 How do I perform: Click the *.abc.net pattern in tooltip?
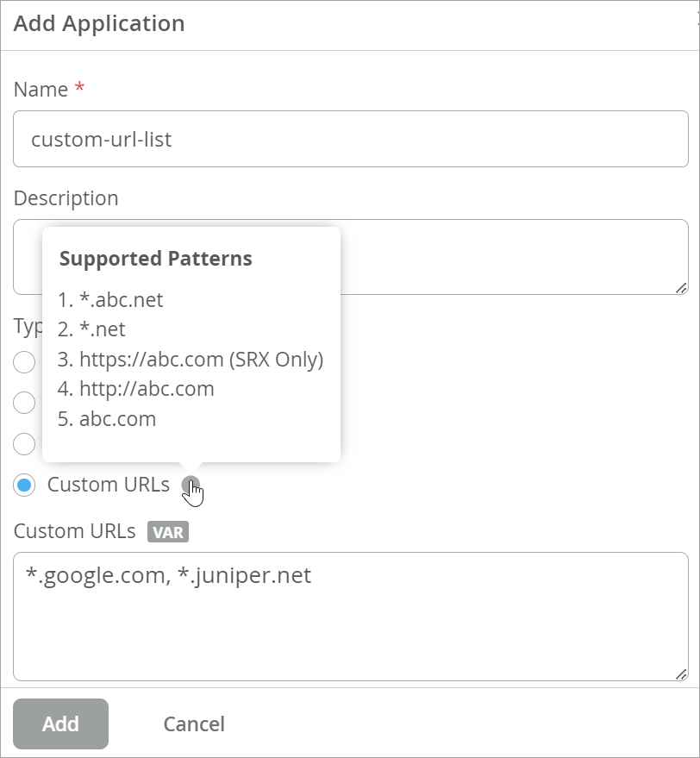[120, 300]
